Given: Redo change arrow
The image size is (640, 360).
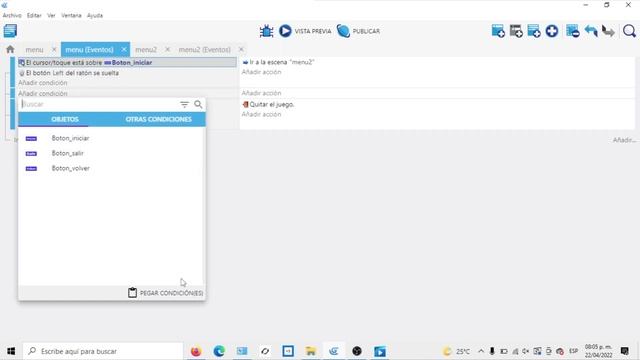Looking at the screenshot, I should click(609, 31).
